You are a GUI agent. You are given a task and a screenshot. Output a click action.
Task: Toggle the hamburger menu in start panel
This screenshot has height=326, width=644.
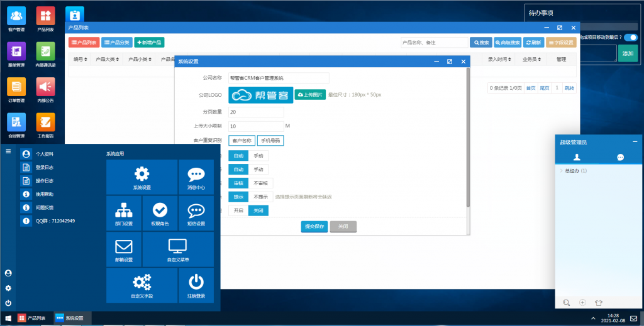[8, 151]
